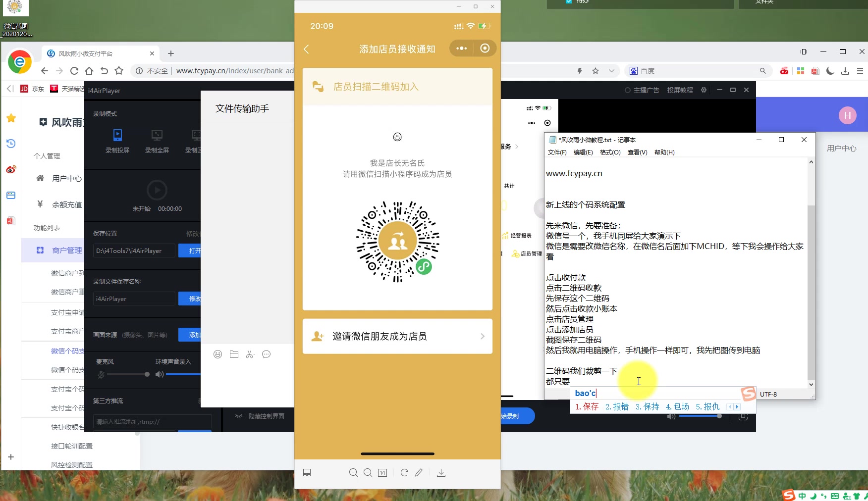Mute the microphone in i4AirPlayer
The width and height of the screenshot is (868, 501).
tap(101, 374)
